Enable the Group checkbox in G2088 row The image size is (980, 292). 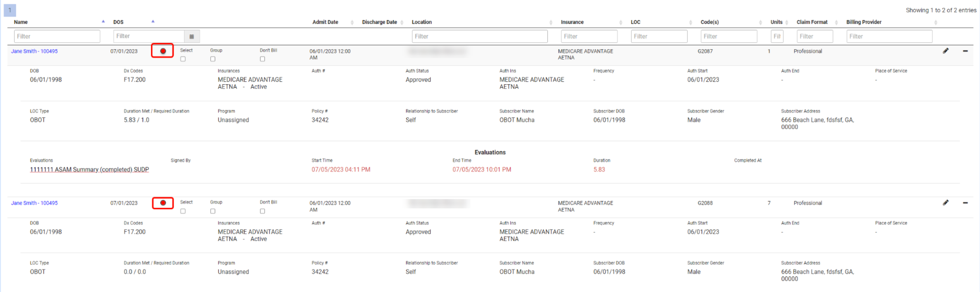click(213, 211)
